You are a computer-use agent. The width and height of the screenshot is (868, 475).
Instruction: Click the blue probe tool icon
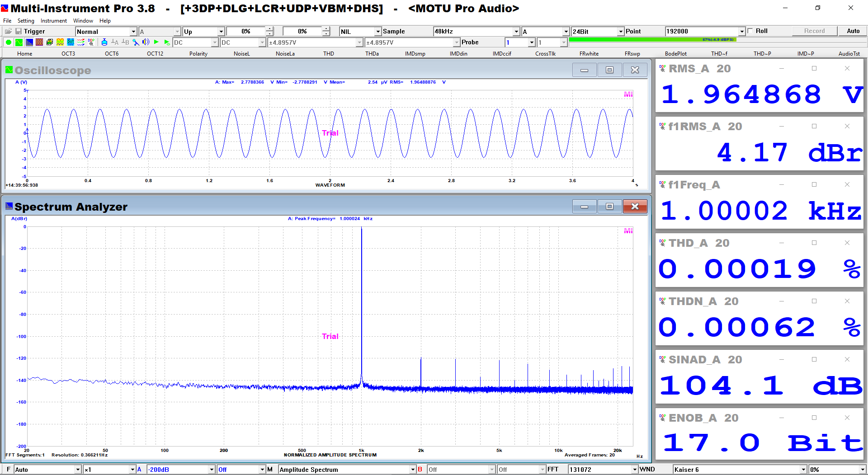[x=136, y=42]
